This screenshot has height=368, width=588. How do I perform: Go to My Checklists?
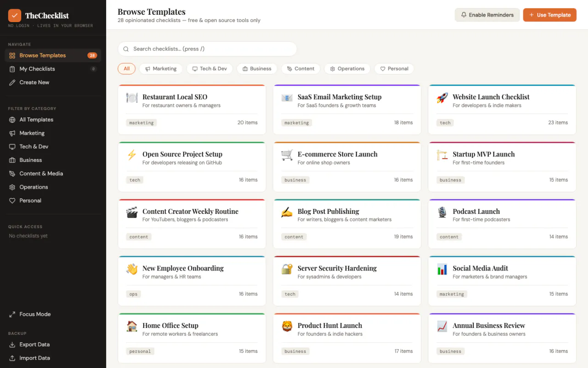53,69
